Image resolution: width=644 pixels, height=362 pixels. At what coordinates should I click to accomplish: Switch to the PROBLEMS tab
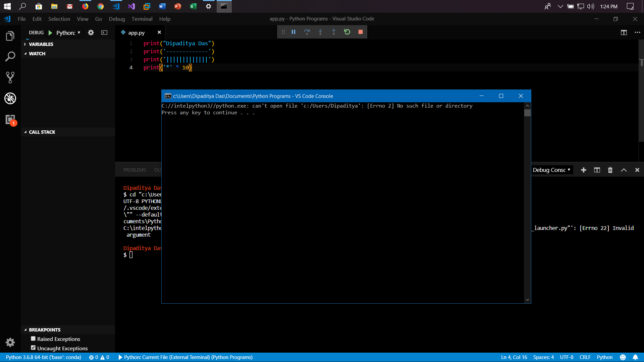134,170
